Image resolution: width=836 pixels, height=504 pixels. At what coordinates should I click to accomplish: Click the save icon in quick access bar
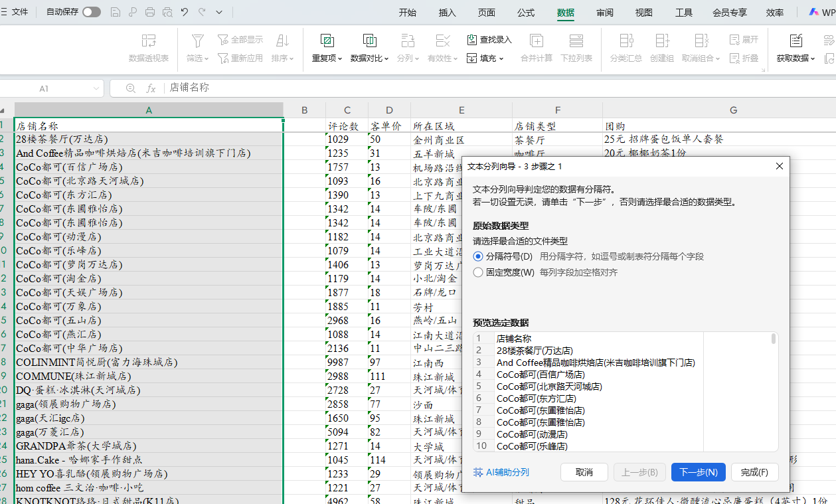pyautogui.click(x=116, y=12)
